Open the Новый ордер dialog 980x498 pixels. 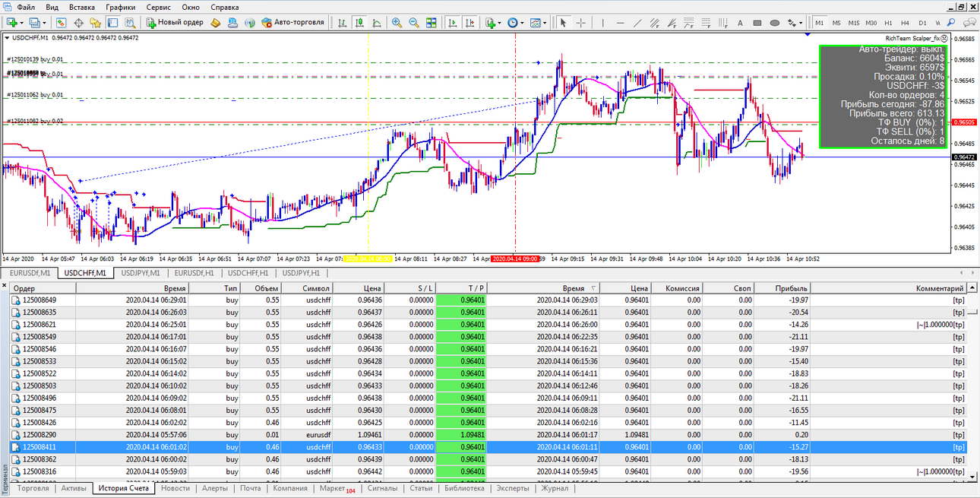point(175,22)
